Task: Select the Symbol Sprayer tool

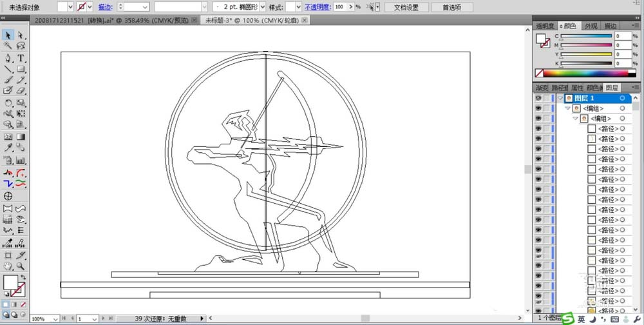Action: pyautogui.click(x=8, y=161)
